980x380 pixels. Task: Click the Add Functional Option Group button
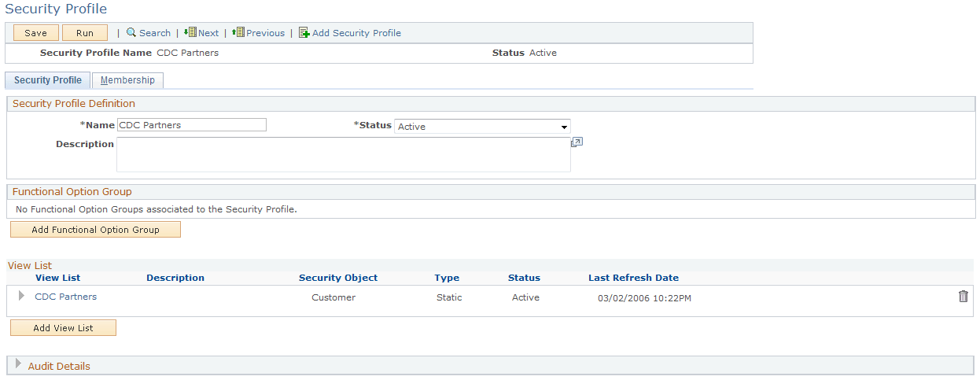95,230
